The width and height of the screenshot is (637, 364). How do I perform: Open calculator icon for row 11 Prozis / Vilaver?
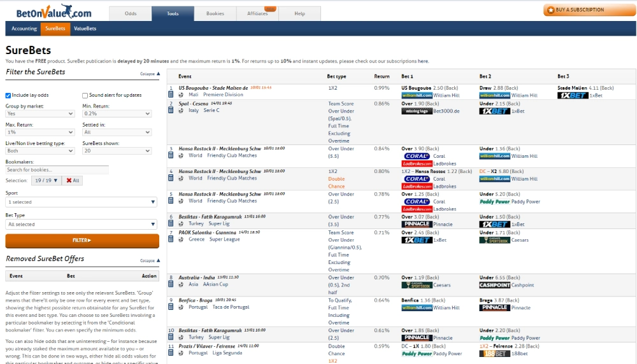pos(171,353)
